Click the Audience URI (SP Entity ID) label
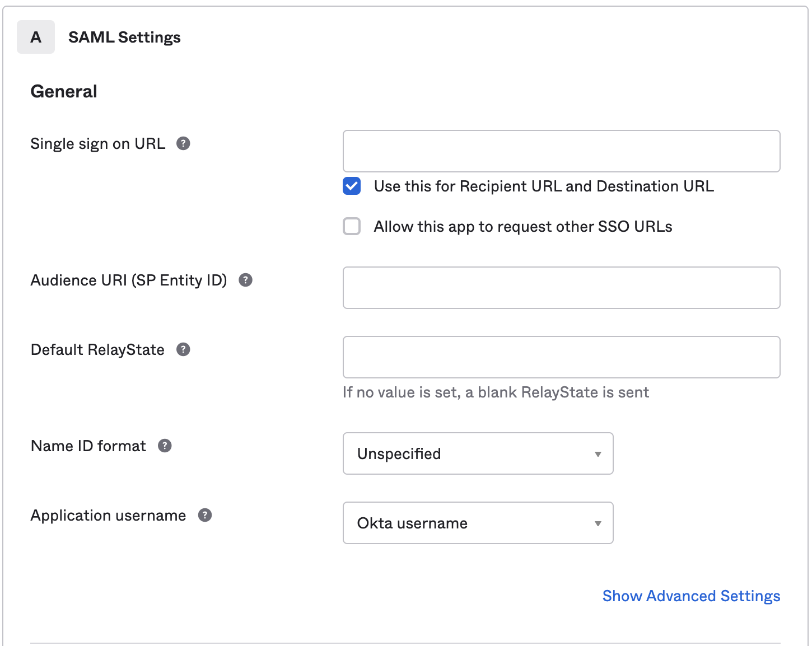 (x=129, y=280)
